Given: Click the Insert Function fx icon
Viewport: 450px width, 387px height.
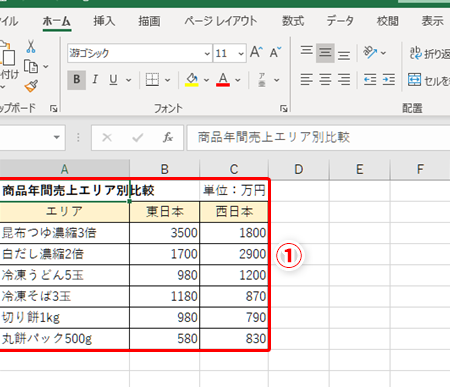Looking at the screenshot, I should coord(168,137).
